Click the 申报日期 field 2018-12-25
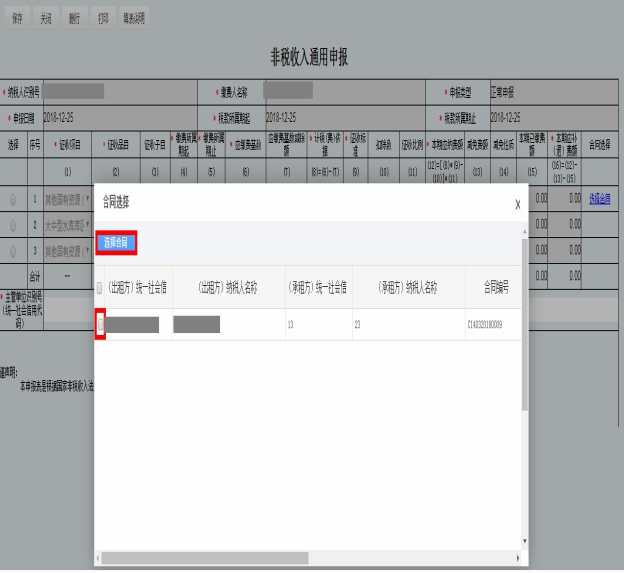The width and height of the screenshot is (624, 573). coord(120,118)
